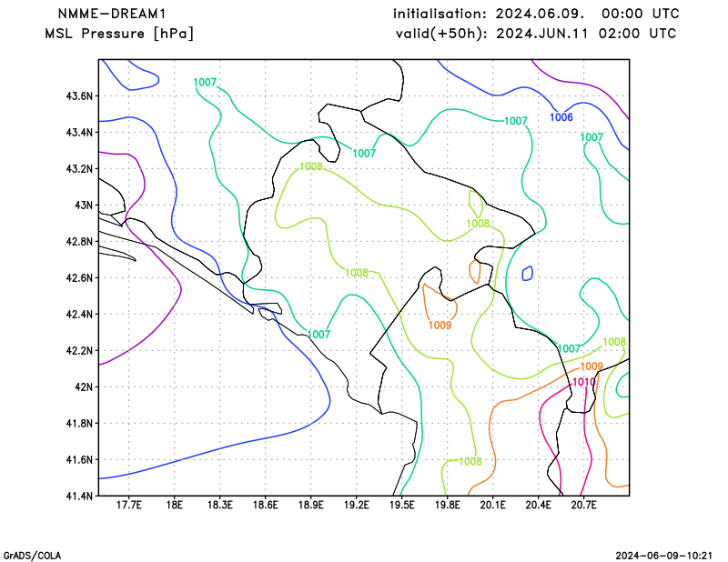Image resolution: width=728 pixels, height=562 pixels.
Task: Click the 18.6E longitude axis label
Action: (x=265, y=505)
